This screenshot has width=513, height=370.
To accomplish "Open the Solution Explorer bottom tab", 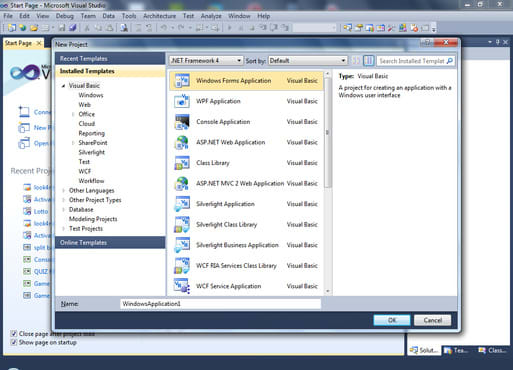I will (424, 350).
